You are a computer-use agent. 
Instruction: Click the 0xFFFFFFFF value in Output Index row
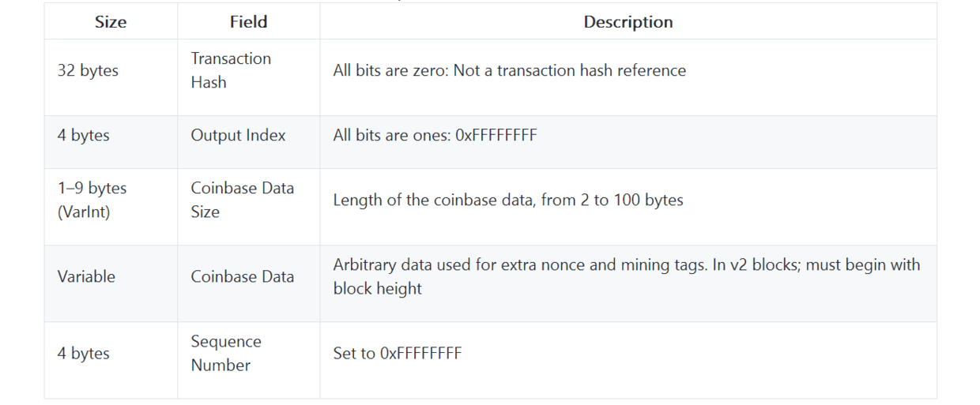click(x=496, y=135)
